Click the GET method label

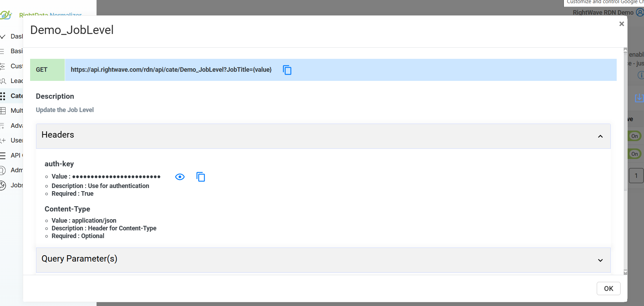coord(42,70)
